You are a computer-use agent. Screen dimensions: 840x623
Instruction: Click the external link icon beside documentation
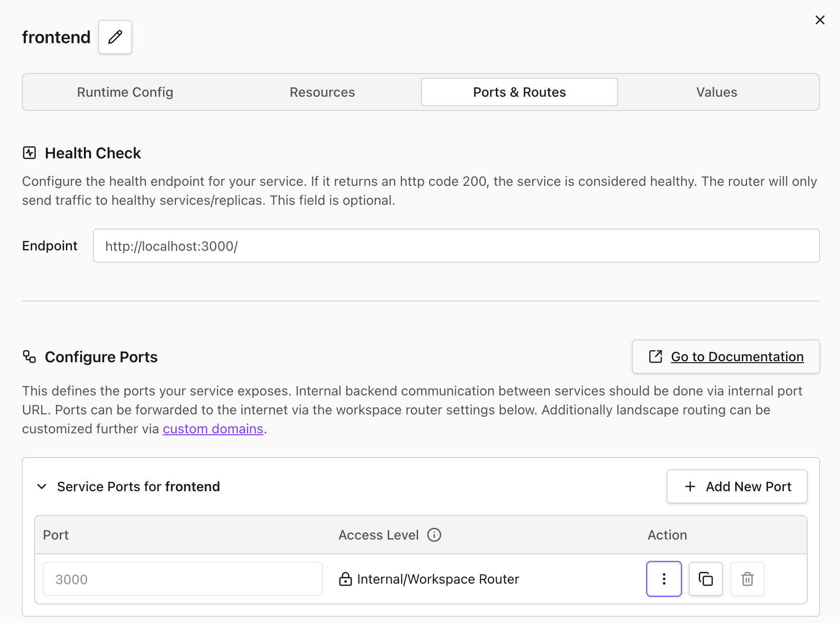pyautogui.click(x=655, y=357)
